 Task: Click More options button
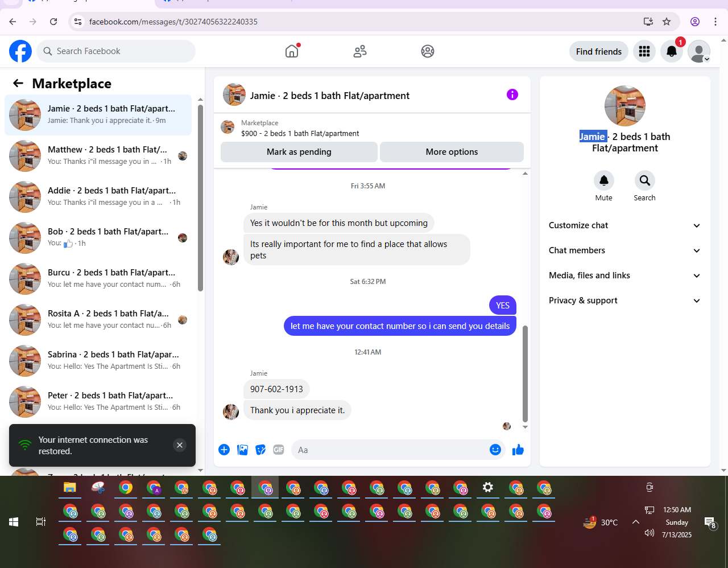(452, 152)
